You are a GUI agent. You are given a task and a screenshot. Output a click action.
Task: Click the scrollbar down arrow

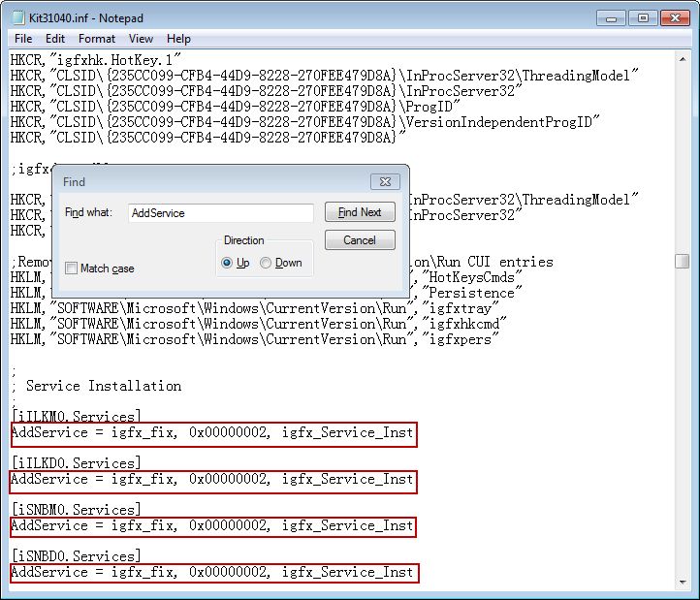pos(683,582)
